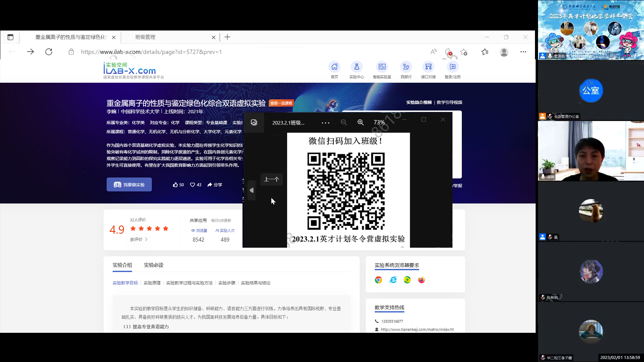
Task: Open the 智能实验室 icon
Action: coord(382,67)
